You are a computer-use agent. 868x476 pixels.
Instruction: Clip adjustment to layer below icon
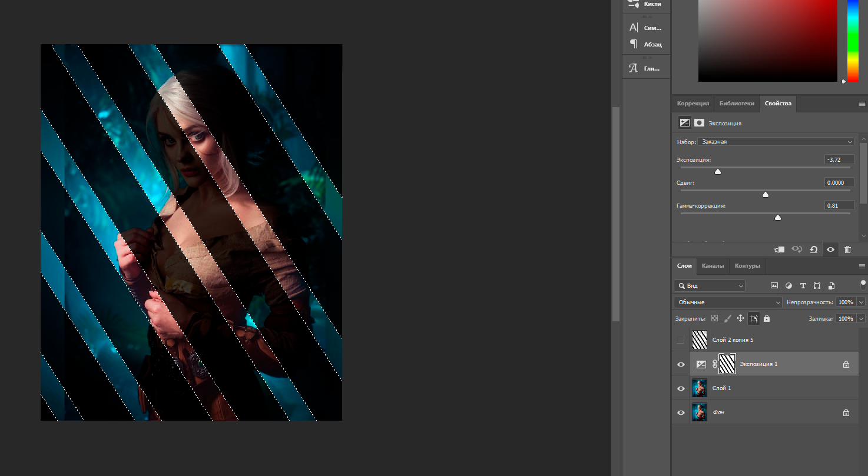[x=780, y=249]
